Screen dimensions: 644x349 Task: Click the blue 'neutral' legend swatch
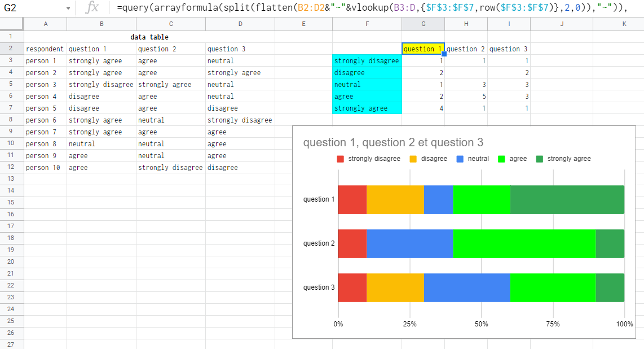click(460, 159)
